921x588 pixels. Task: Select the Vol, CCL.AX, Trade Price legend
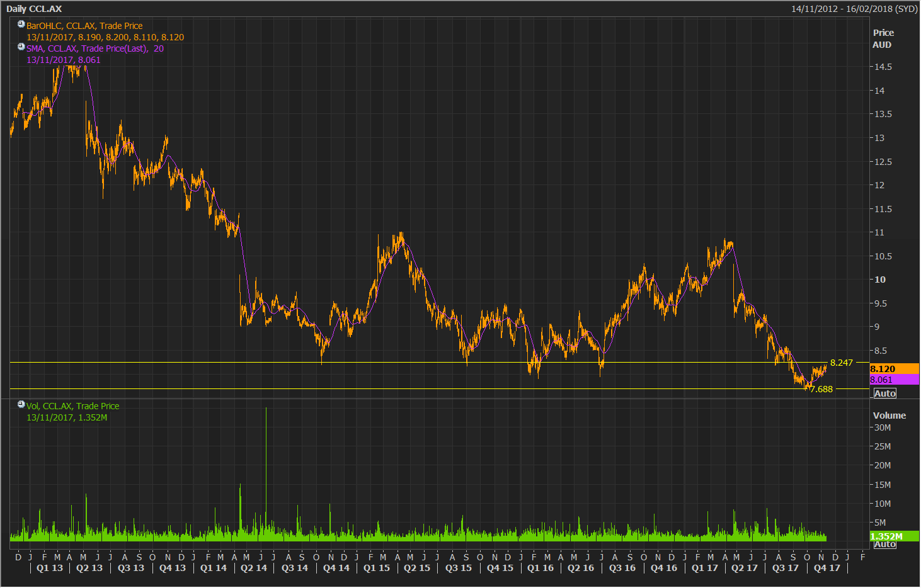72,406
